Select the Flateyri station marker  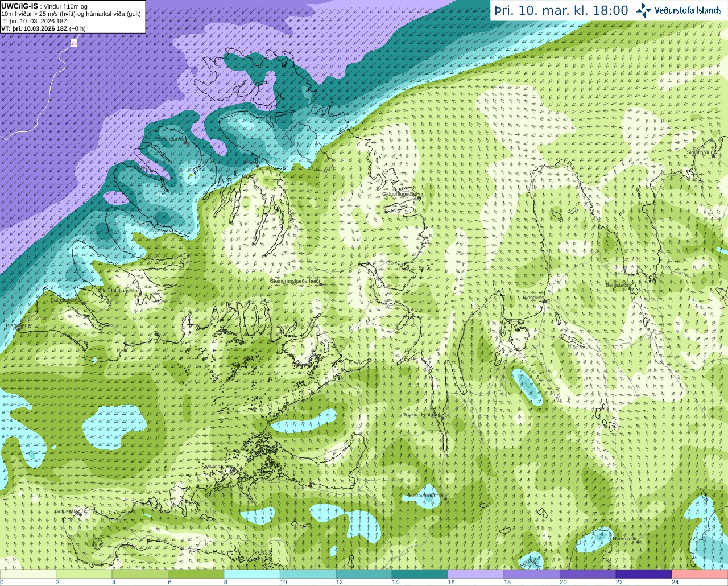coord(151,172)
